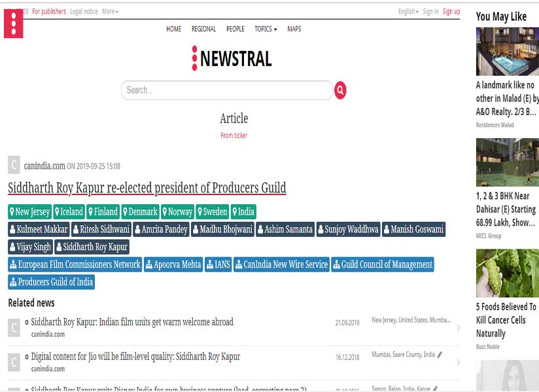Open 'Indian film units get warm welcome abroad' article
The height and width of the screenshot is (392, 539).
pyautogui.click(x=132, y=322)
